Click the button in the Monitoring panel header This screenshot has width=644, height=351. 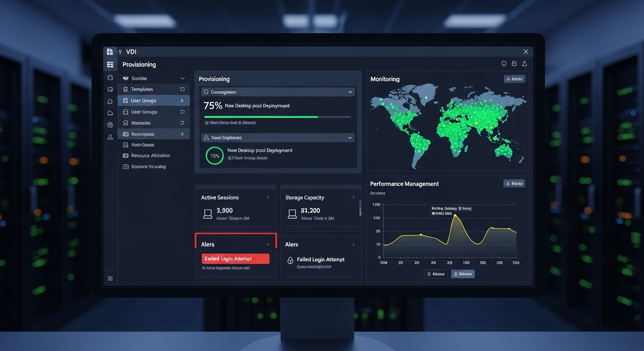pyautogui.click(x=514, y=79)
